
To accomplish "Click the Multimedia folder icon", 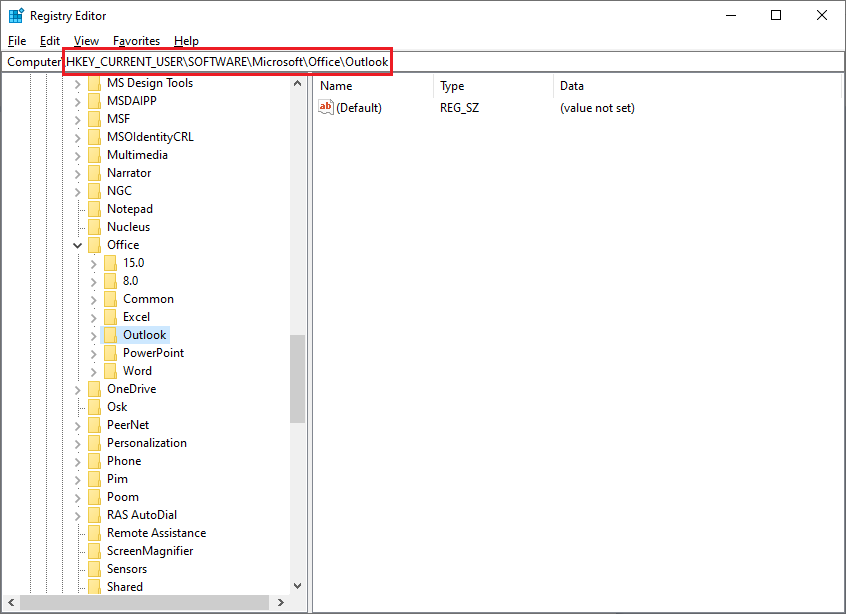I will [94, 155].
